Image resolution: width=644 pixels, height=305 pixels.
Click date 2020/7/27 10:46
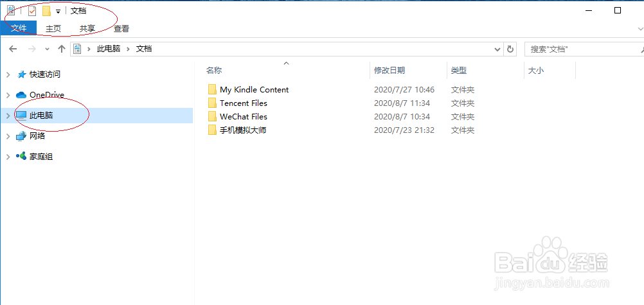click(x=404, y=89)
